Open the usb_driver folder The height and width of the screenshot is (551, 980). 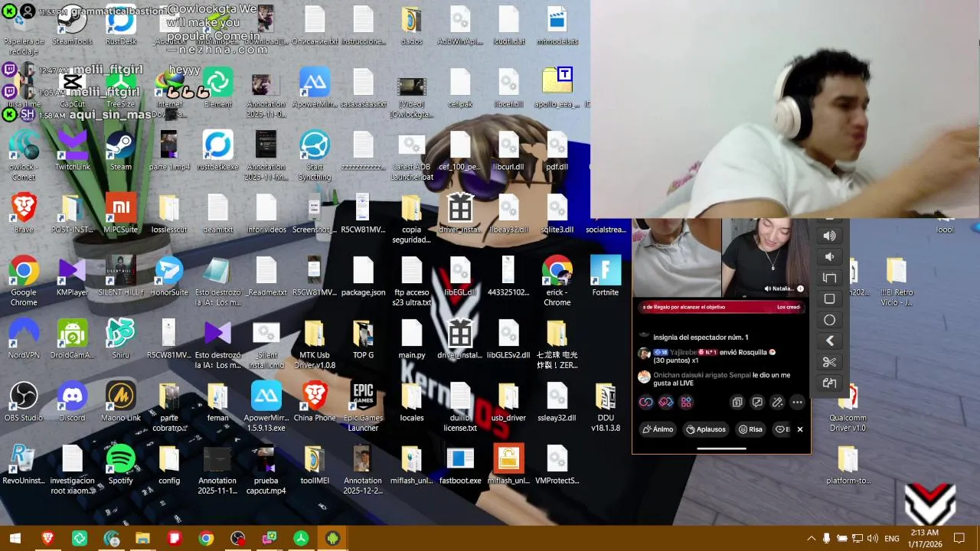(508, 402)
